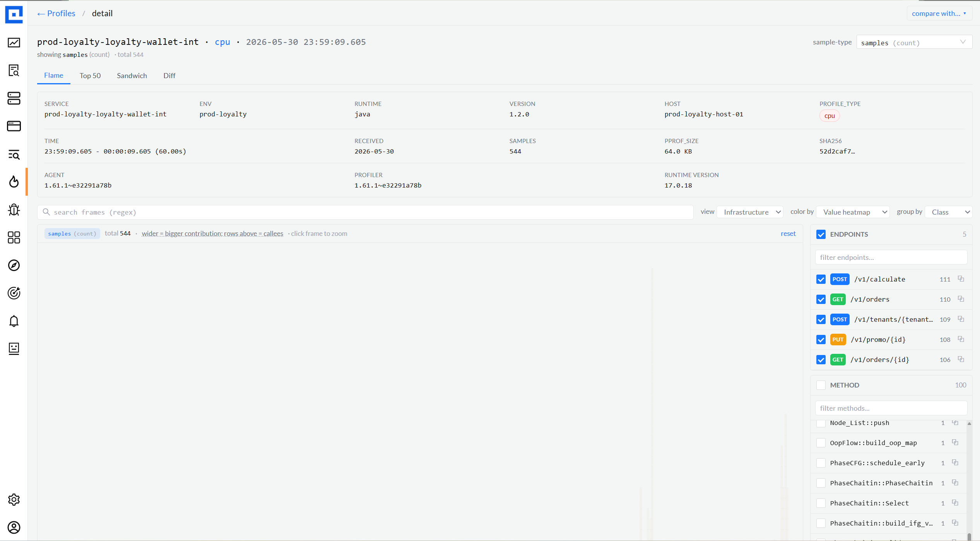Open the metrics chart sidebar icon

click(x=14, y=43)
